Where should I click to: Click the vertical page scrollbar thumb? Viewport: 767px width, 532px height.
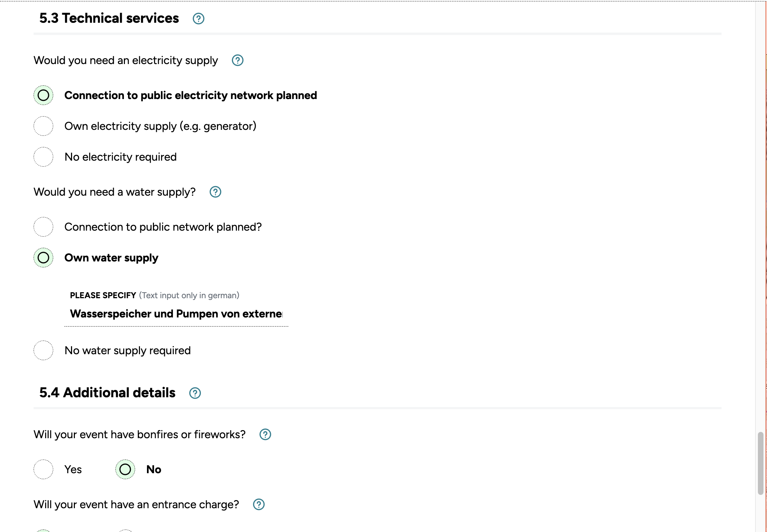tap(760, 463)
